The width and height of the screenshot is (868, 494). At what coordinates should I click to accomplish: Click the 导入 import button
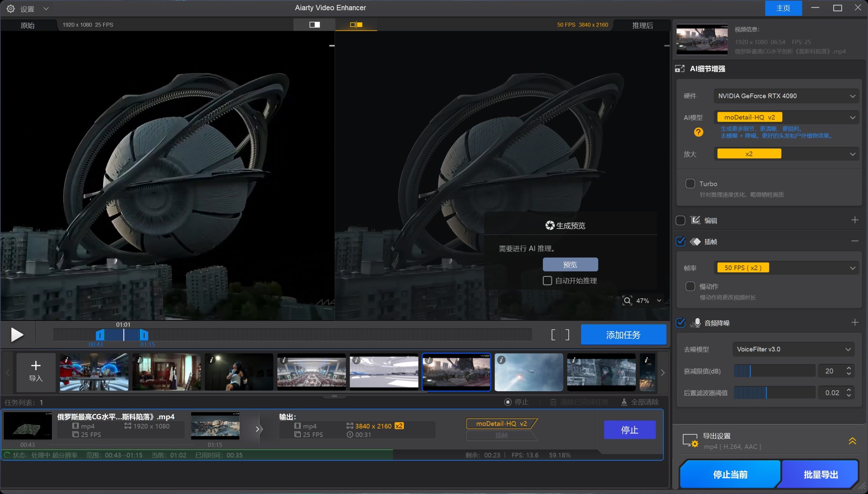click(x=36, y=372)
